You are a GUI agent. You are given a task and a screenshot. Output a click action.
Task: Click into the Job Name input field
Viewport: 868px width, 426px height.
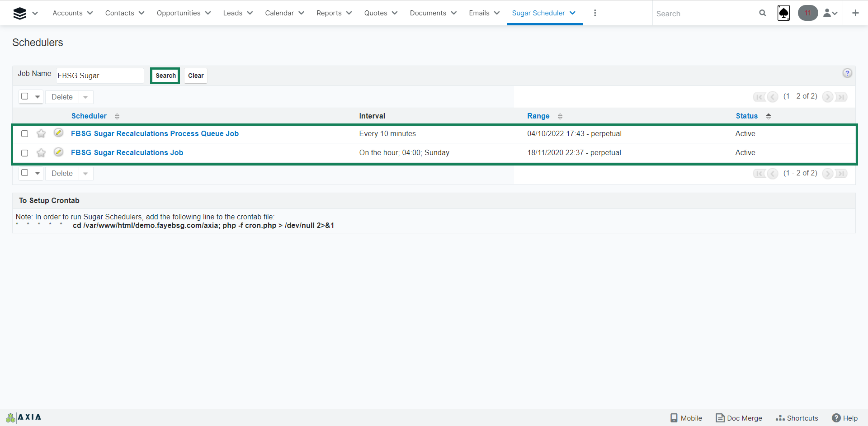[100, 76]
